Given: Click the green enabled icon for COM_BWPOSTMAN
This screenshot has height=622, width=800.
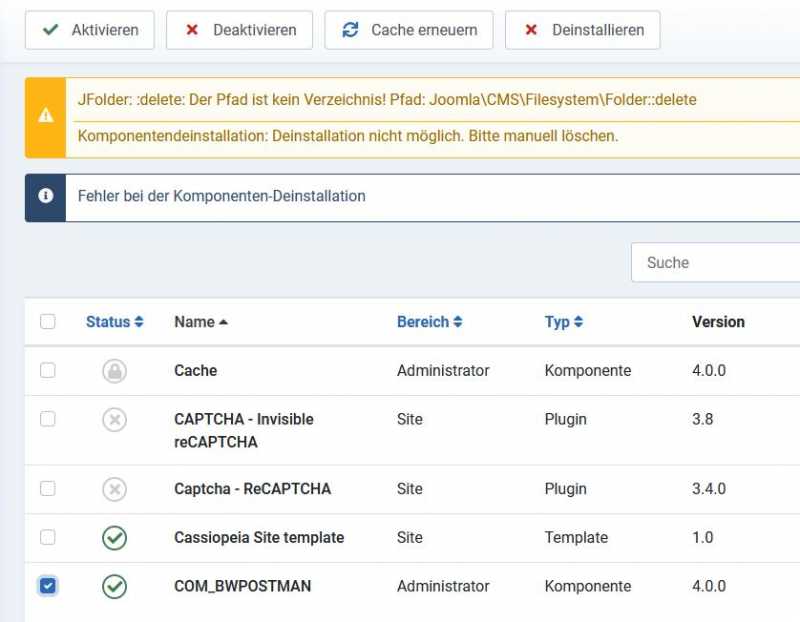Looking at the screenshot, I should pyautogui.click(x=114, y=586).
